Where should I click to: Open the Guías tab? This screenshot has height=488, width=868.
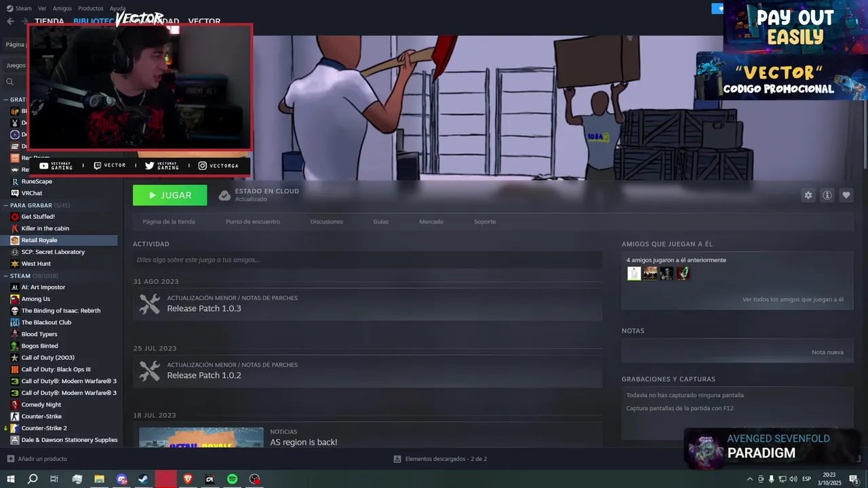tap(381, 222)
